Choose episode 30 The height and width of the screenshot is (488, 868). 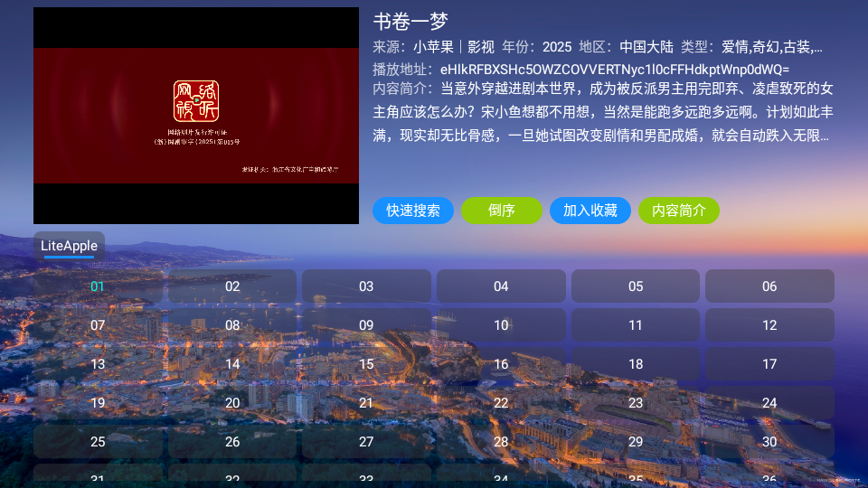769,442
